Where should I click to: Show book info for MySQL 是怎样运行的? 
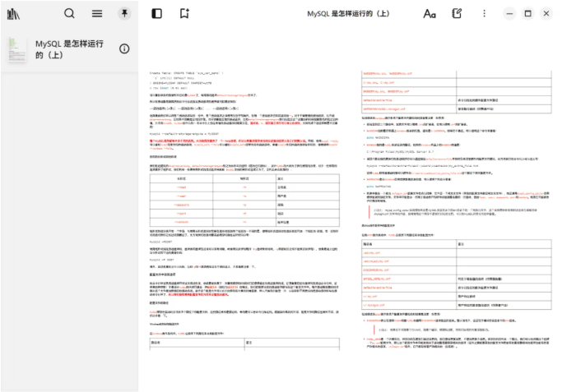coord(124,48)
